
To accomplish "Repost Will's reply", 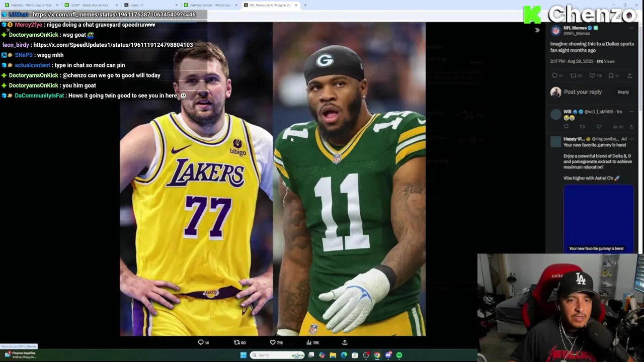I will pyautogui.click(x=582, y=127).
